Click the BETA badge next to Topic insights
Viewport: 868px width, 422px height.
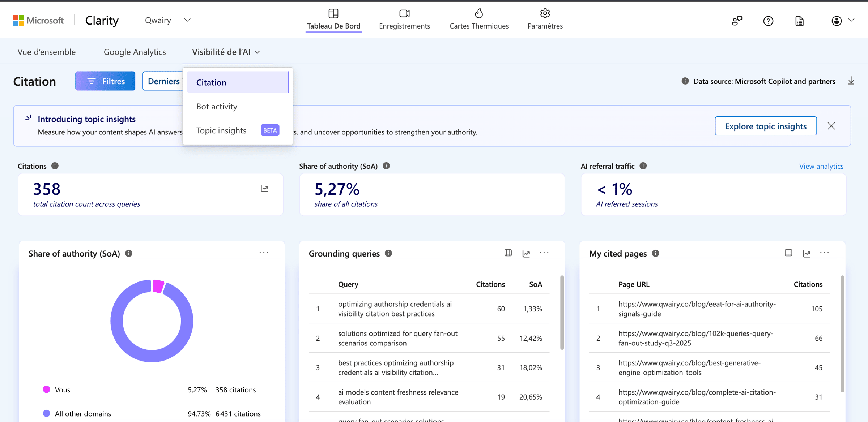click(270, 130)
